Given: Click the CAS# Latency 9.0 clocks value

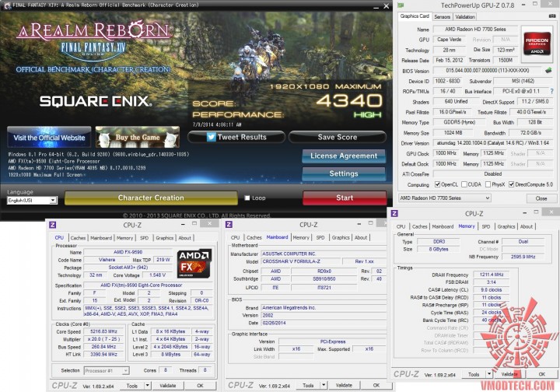Looking at the screenshot, I should click(x=491, y=290).
